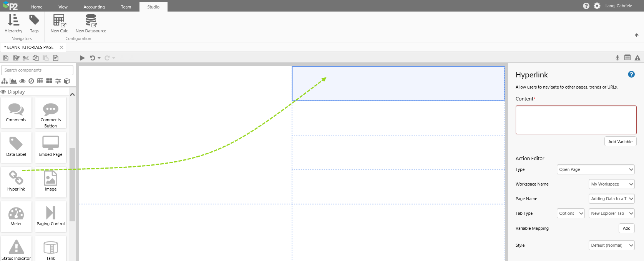Click the Search components field
Screen dimensions: 644x261
(x=37, y=70)
